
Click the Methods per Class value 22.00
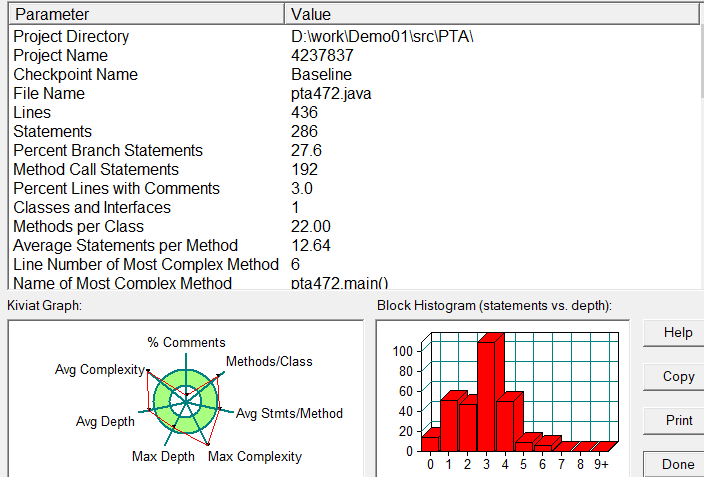[x=311, y=226]
